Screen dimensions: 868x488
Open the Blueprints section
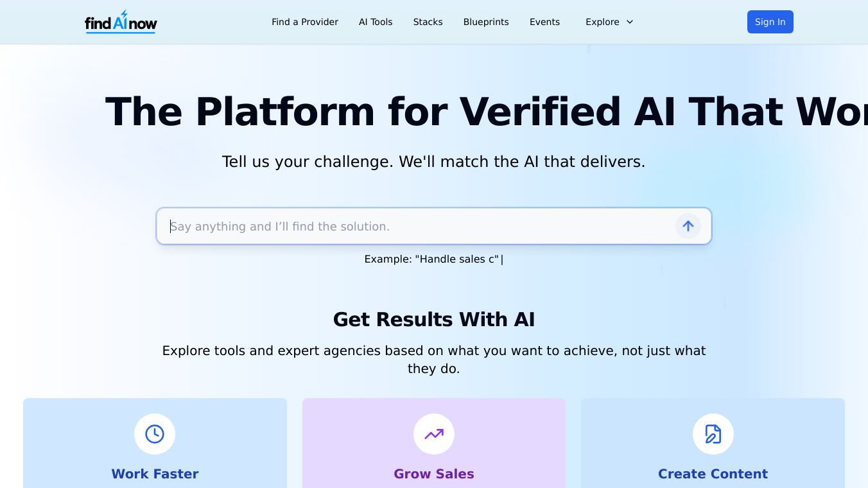[486, 22]
